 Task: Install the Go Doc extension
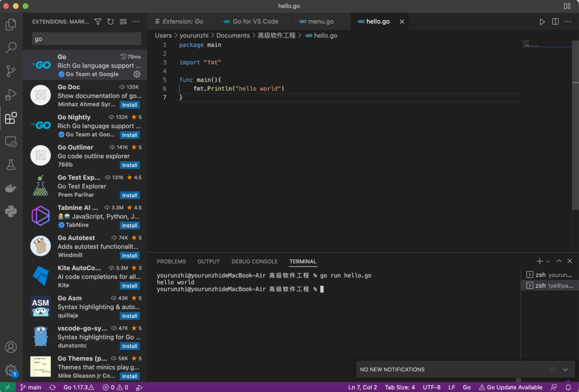[x=130, y=105]
